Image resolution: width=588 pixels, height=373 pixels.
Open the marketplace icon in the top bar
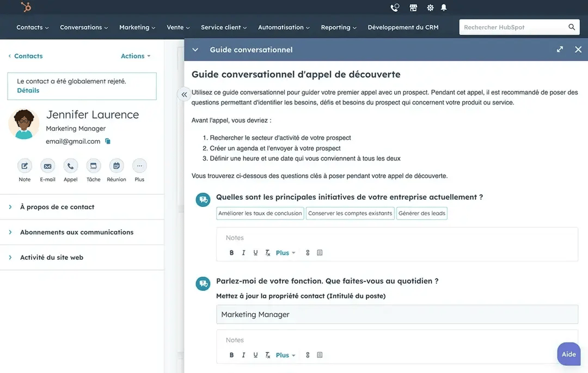click(x=413, y=8)
